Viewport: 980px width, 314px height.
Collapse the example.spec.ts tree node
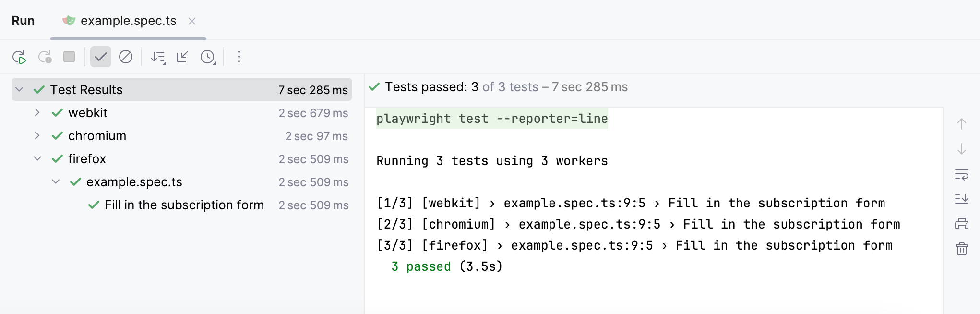click(x=56, y=182)
